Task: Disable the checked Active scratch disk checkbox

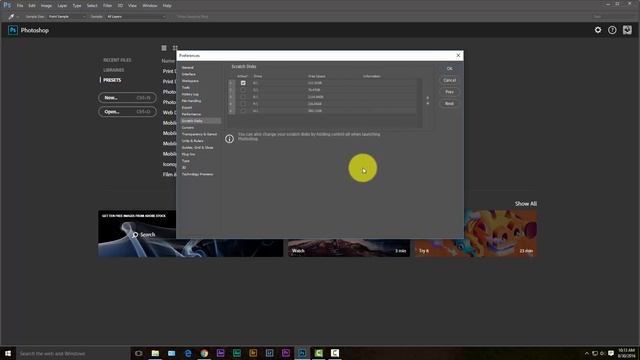Action: coord(243,83)
